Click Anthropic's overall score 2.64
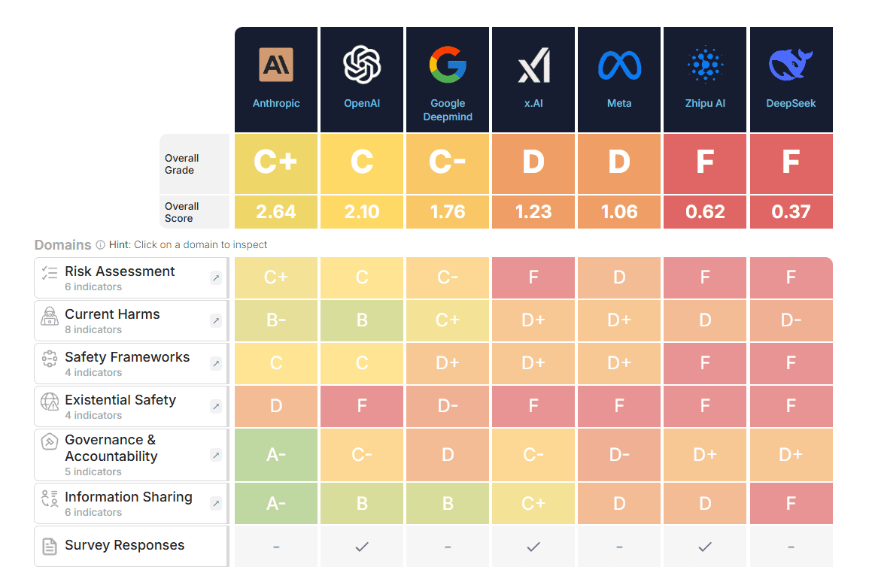The width and height of the screenshot is (869, 588). coord(276,211)
